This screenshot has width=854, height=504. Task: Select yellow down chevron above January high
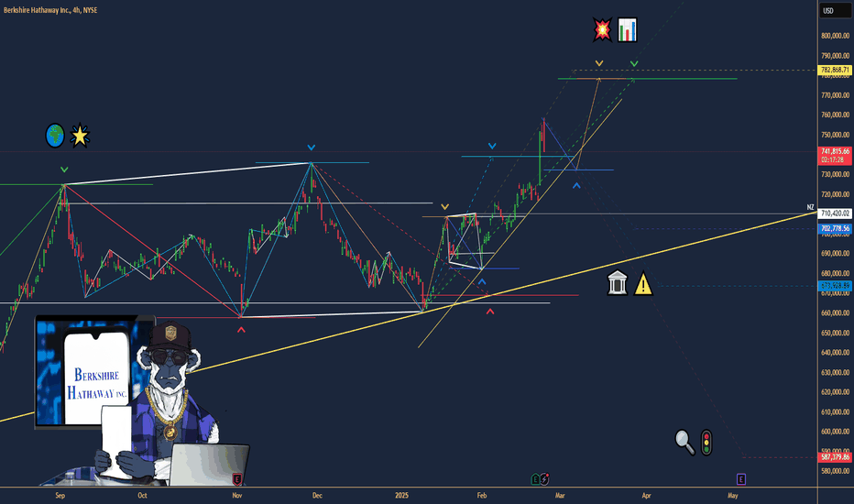click(x=445, y=207)
